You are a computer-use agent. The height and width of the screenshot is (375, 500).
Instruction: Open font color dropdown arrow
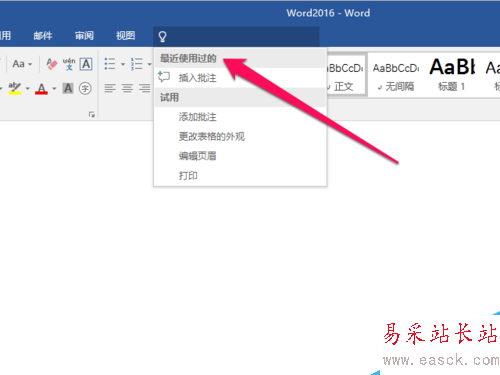[54, 89]
